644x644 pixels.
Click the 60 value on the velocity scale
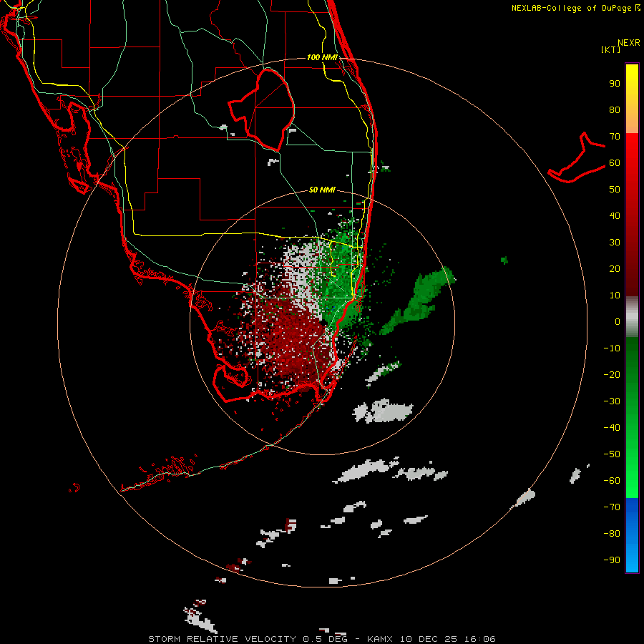pos(615,163)
